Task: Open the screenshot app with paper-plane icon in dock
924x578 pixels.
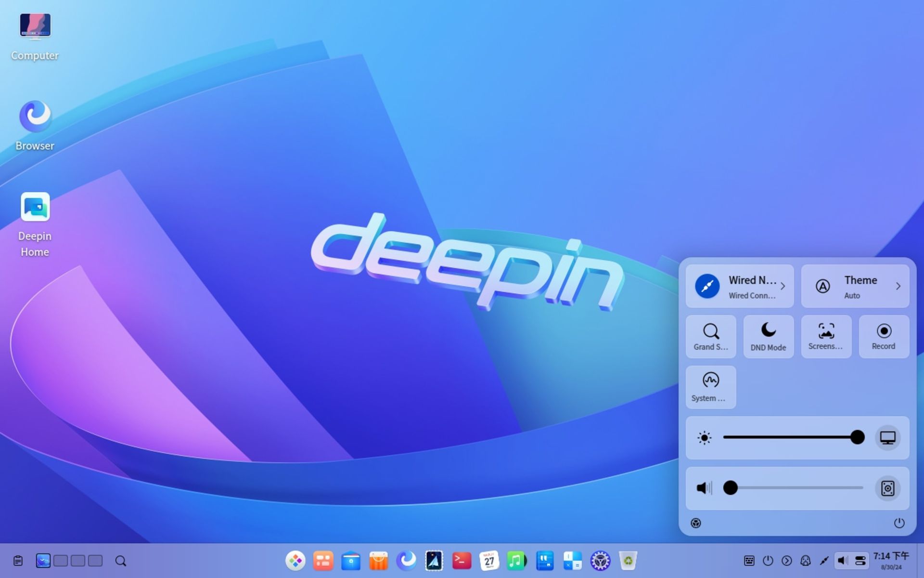Action: [434, 561]
